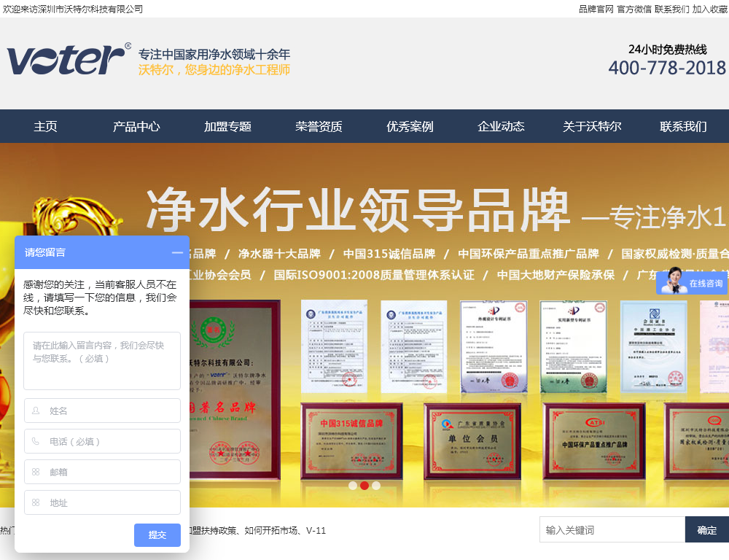The width and height of the screenshot is (729, 560).
Task: Click the 著名品牌 plaque image
Action: tap(235, 390)
